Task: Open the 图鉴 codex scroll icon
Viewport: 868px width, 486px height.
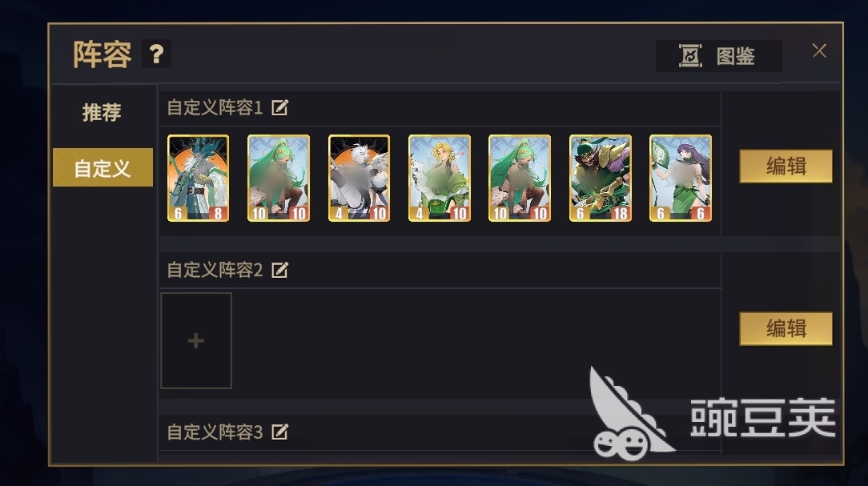Action: (690, 56)
